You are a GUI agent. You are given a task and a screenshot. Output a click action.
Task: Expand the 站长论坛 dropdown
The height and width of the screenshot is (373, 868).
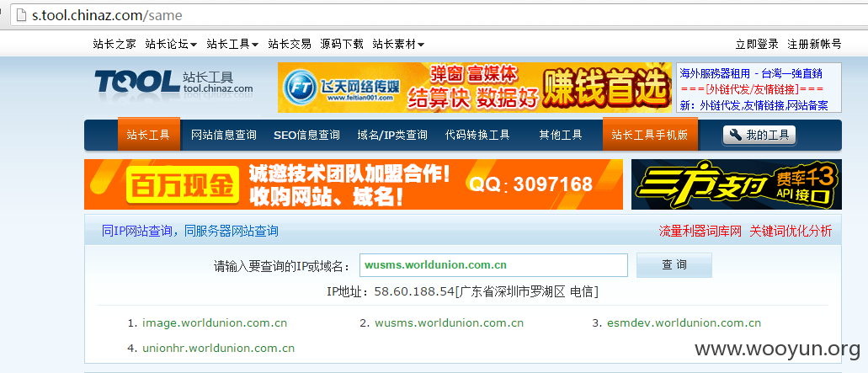tap(171, 45)
